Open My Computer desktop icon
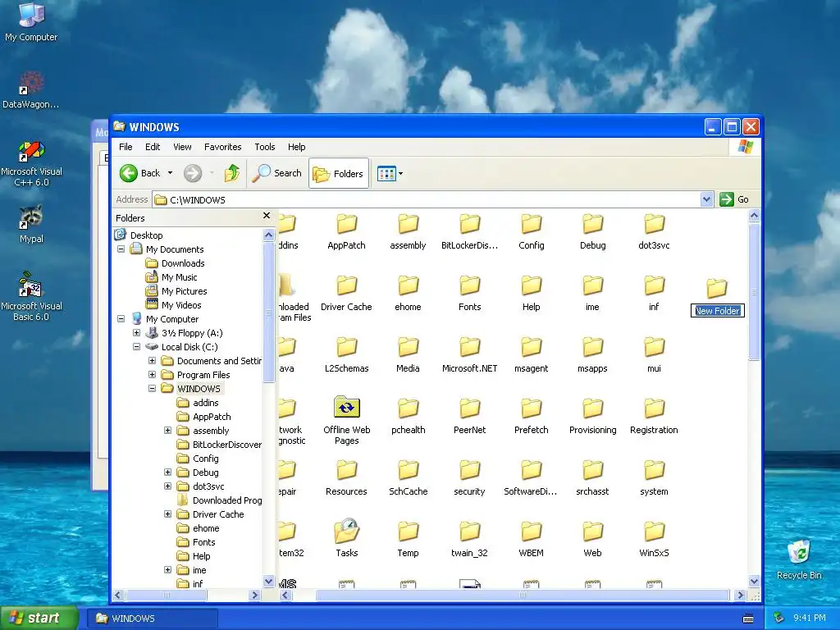The width and height of the screenshot is (840, 630). point(31,21)
